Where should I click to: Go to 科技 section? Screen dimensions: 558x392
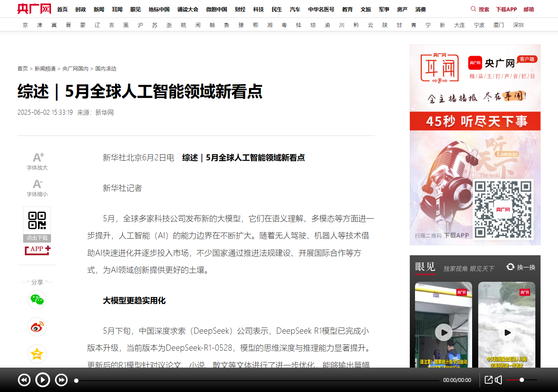click(259, 9)
